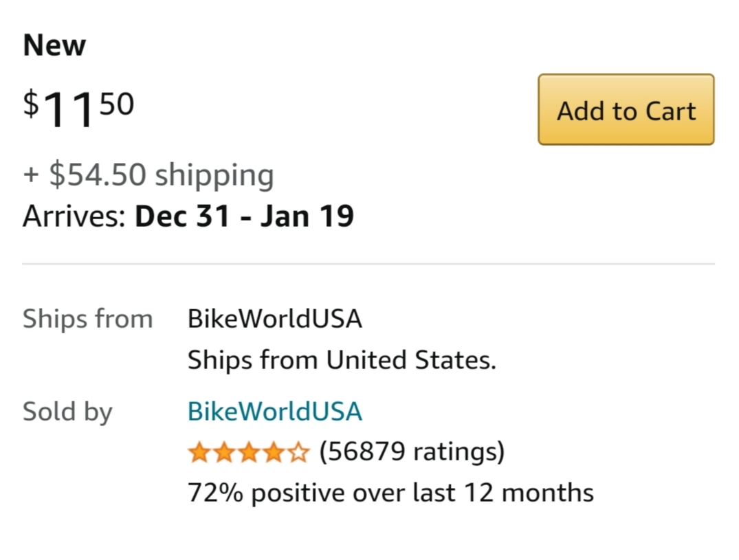The image size is (739, 560).
Task: Click the Ships from label
Action: (87, 320)
